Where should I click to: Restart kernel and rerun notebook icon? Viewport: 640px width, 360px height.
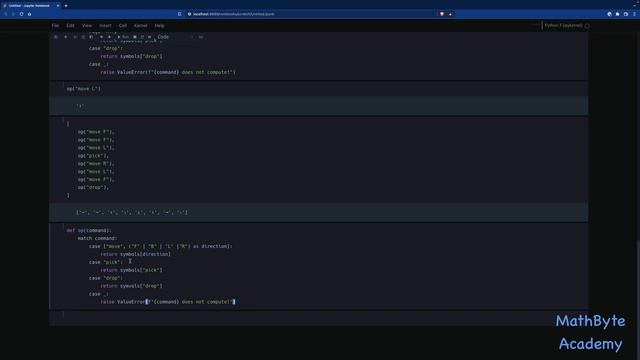149,37
